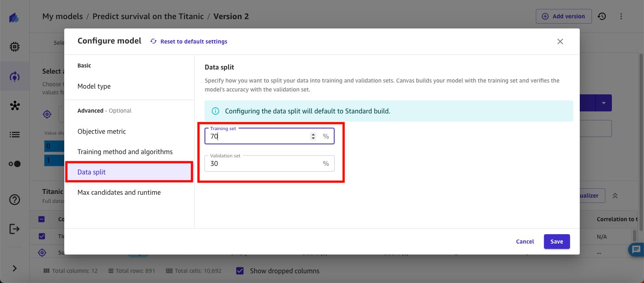Open the chip icon in the sidebar
Image resolution: width=644 pixels, height=283 pixels.
[x=14, y=47]
